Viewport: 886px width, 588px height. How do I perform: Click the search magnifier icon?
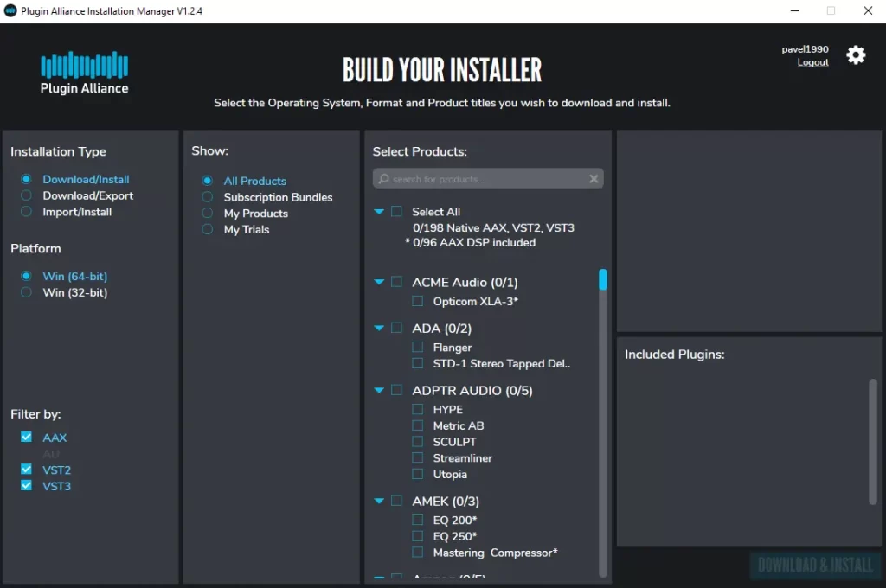coord(383,179)
